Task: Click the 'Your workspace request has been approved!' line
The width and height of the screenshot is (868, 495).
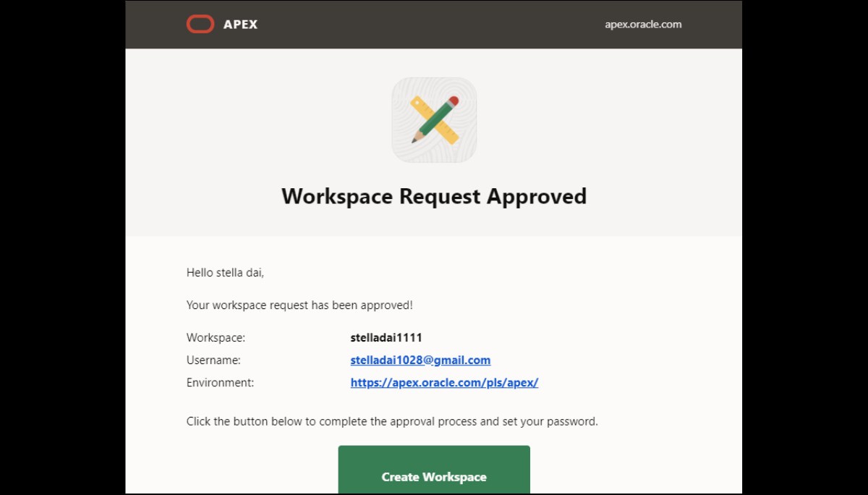Action: (x=299, y=305)
